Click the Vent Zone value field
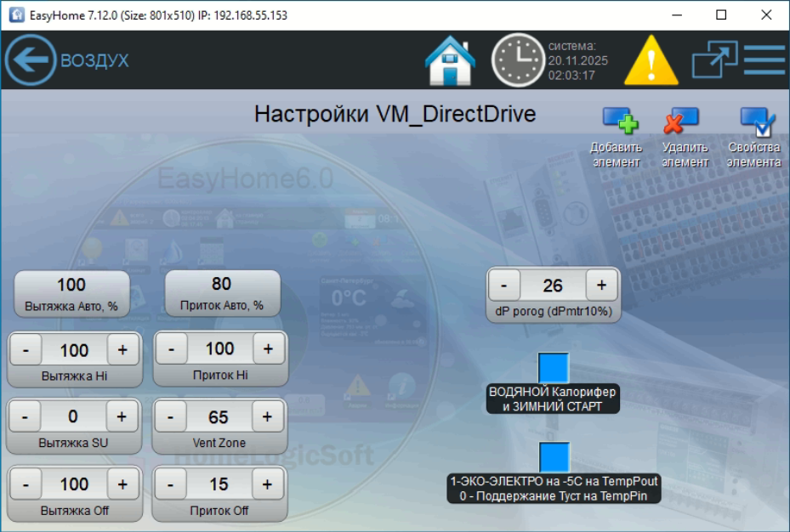The width and height of the screenshot is (790, 532). click(219, 416)
